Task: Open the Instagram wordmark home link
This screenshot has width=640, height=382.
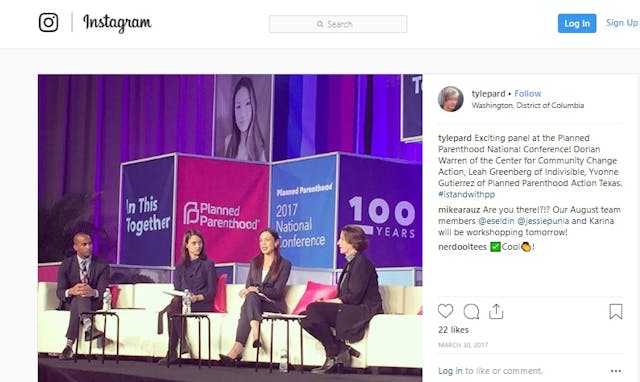Action: tap(117, 22)
